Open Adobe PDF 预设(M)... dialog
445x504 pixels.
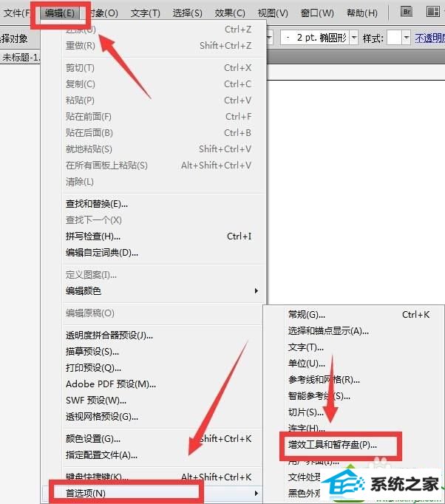point(111,384)
